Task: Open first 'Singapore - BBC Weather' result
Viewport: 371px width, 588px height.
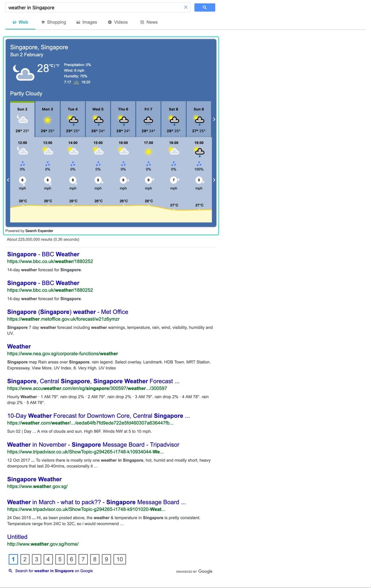Action: 43,254
